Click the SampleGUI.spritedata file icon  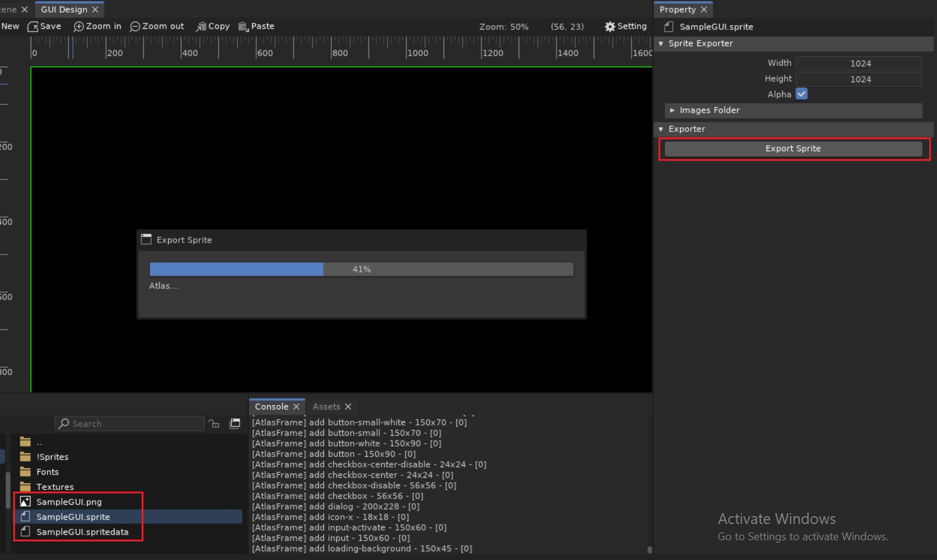click(25, 531)
